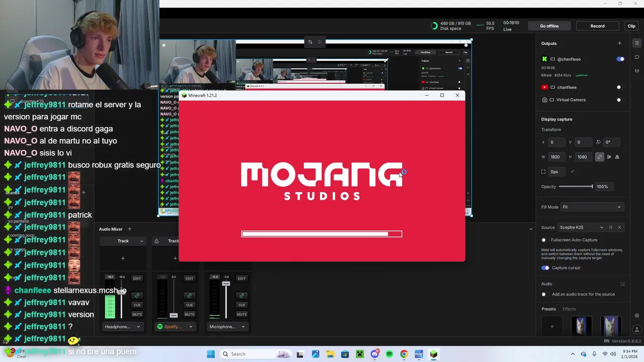Remove the Sceptre K25 source
This screenshot has width=644, height=362.
click(x=619, y=227)
